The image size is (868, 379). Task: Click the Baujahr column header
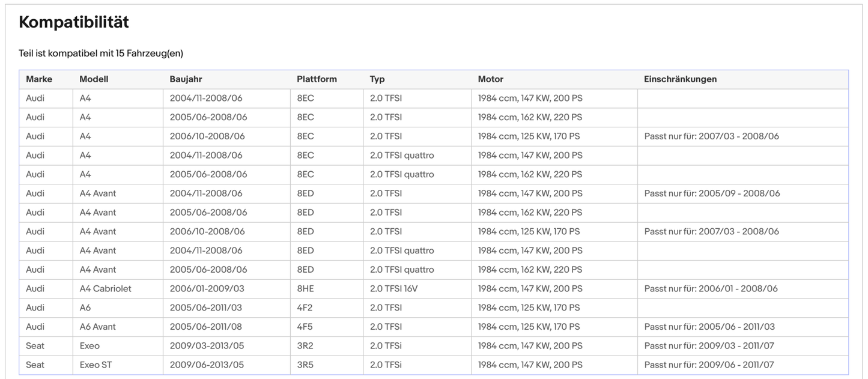(x=186, y=79)
